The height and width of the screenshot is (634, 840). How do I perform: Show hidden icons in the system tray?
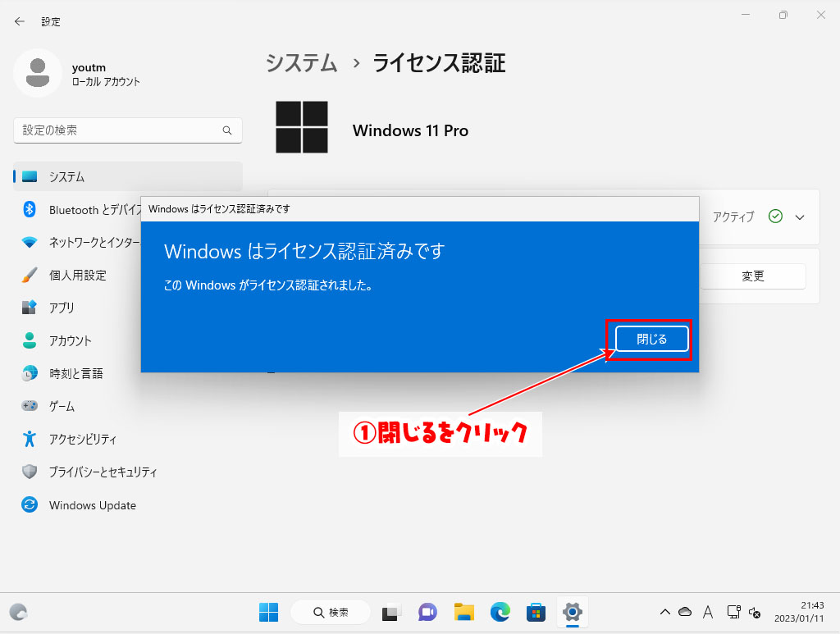click(x=665, y=612)
